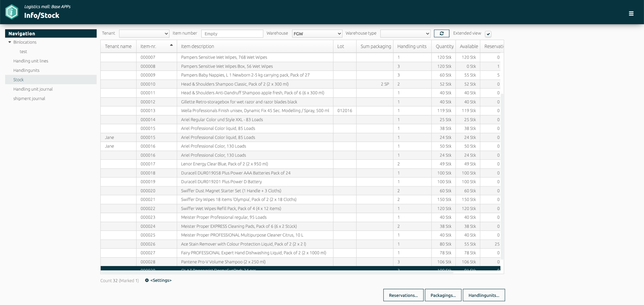Click the Packagings... button
The width and height of the screenshot is (644, 305).
pyautogui.click(x=443, y=295)
